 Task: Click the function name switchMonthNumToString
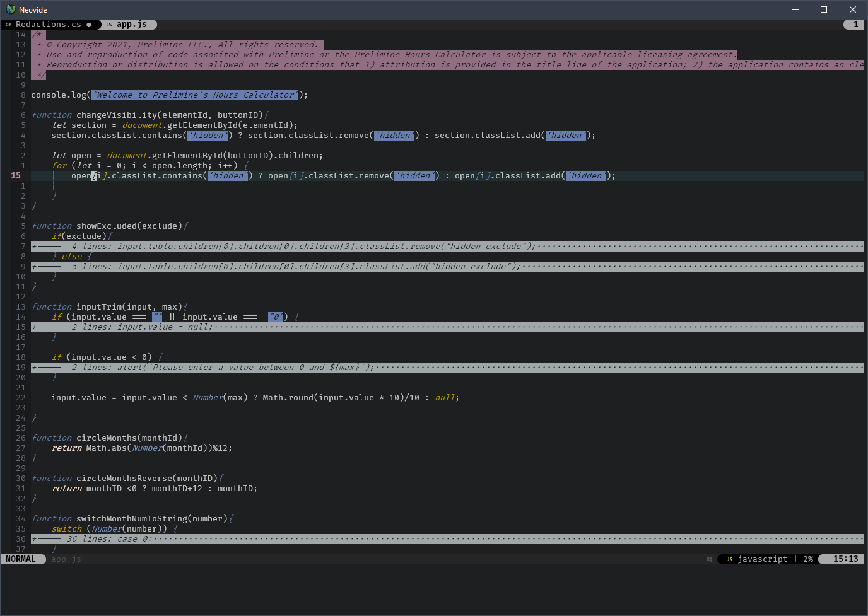[x=132, y=519]
